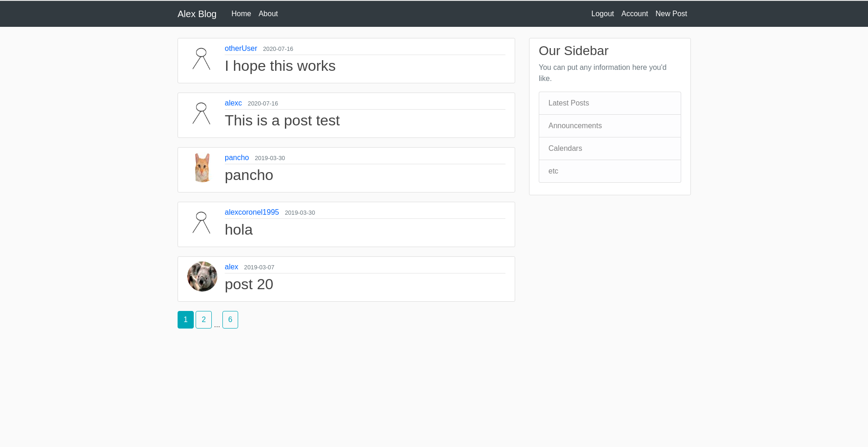
Task: Click date 2019-03-30 on pancho post
Action: [270, 158]
